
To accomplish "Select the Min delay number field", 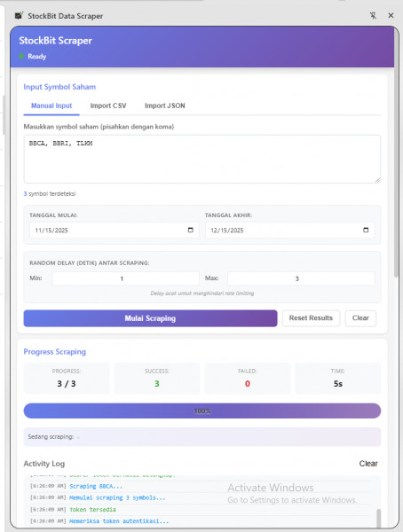I will tap(125, 278).
